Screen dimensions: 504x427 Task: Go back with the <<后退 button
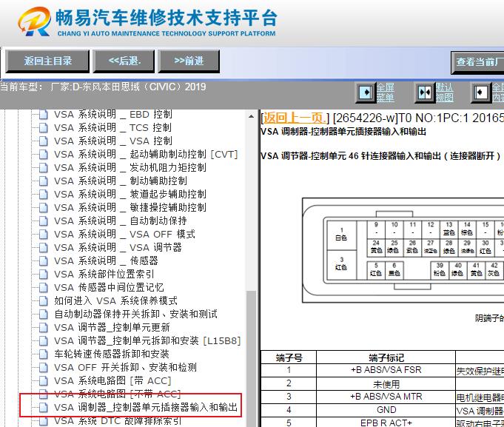click(124, 61)
